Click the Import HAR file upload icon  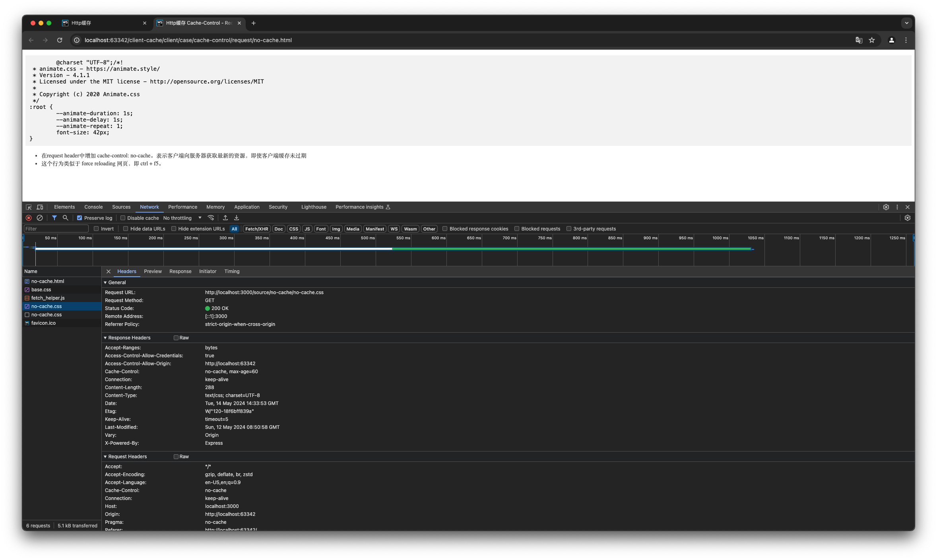tap(225, 218)
